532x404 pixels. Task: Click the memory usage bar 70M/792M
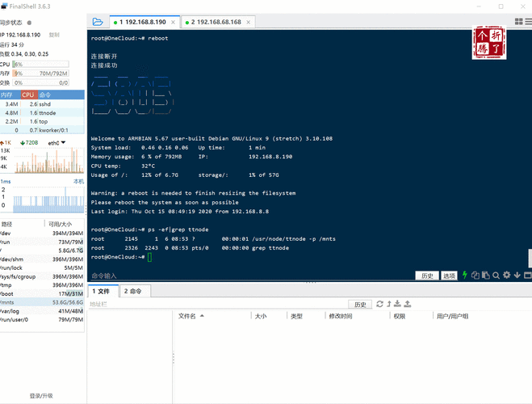[x=40, y=74]
